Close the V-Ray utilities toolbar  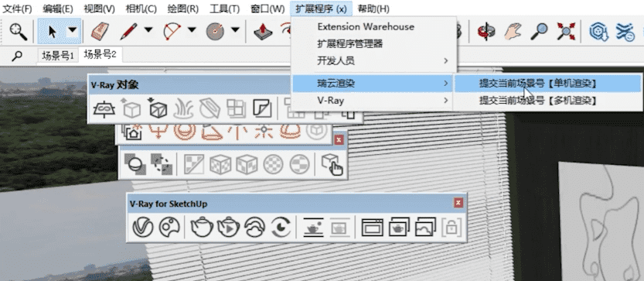[x=339, y=140]
